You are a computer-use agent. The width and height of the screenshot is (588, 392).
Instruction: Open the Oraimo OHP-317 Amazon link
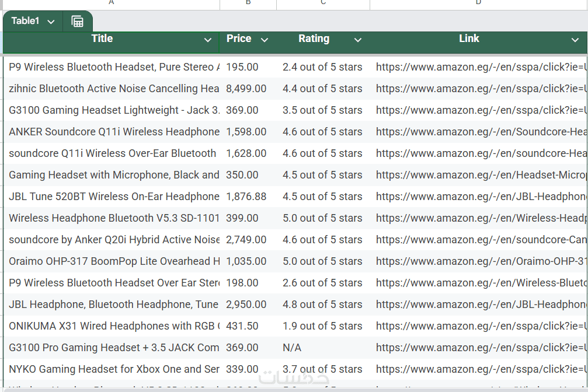(x=481, y=261)
